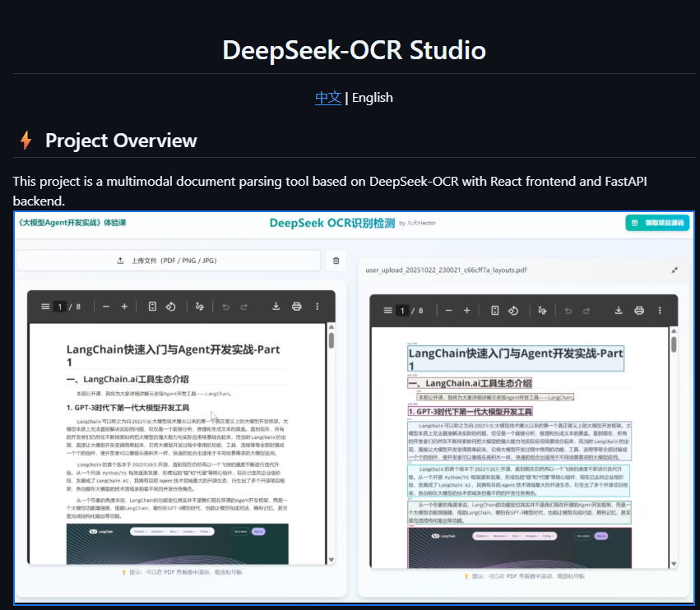Toggle the sidebar hamburger in left PDF viewer

tap(45, 307)
